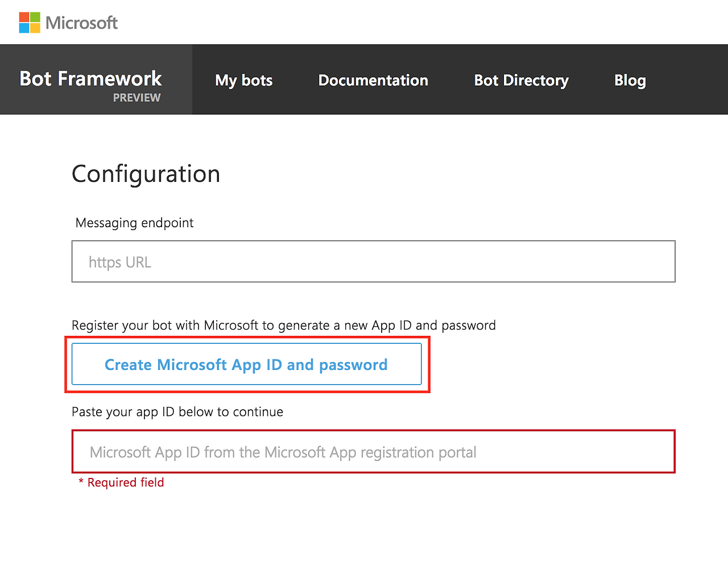Click the blue square in Microsoft logo
Image resolution: width=728 pixels, height=562 pixels.
[24, 28]
